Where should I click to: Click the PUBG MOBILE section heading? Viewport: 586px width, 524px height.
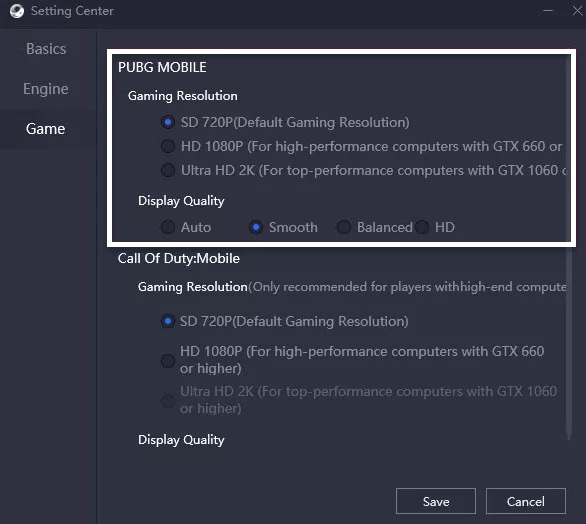(x=162, y=67)
